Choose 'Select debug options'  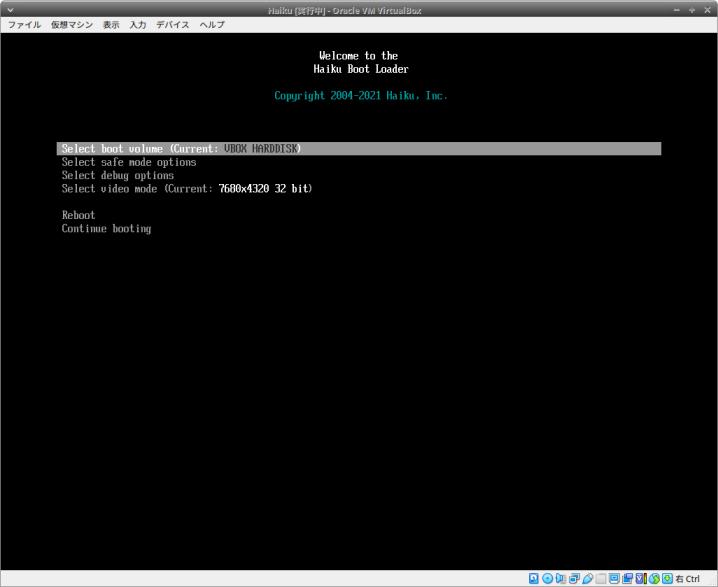(x=118, y=175)
